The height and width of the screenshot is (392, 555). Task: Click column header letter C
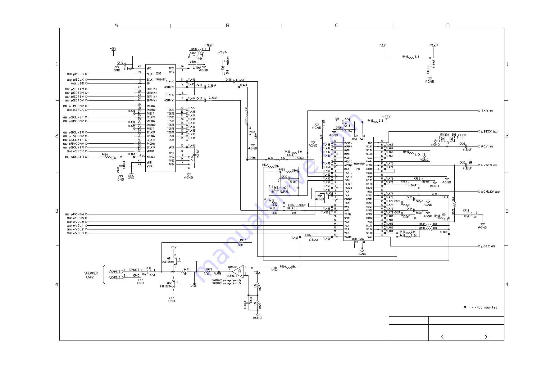coord(336,25)
